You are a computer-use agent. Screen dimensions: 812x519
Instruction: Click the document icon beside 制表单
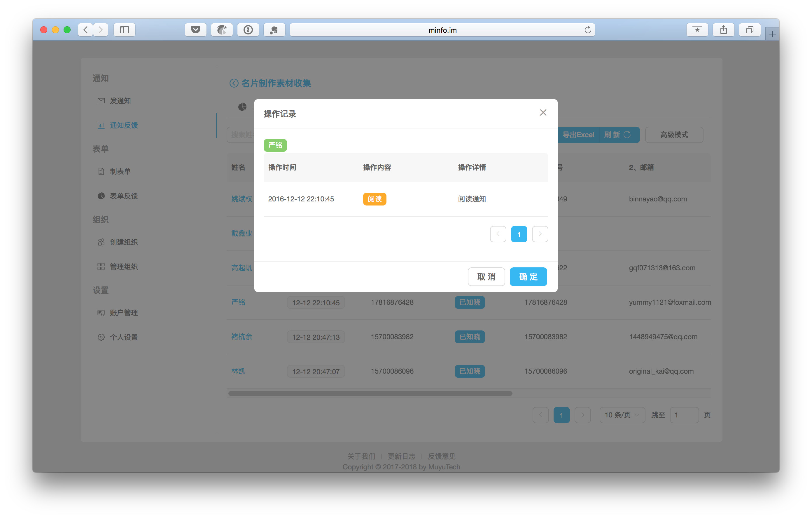point(101,171)
